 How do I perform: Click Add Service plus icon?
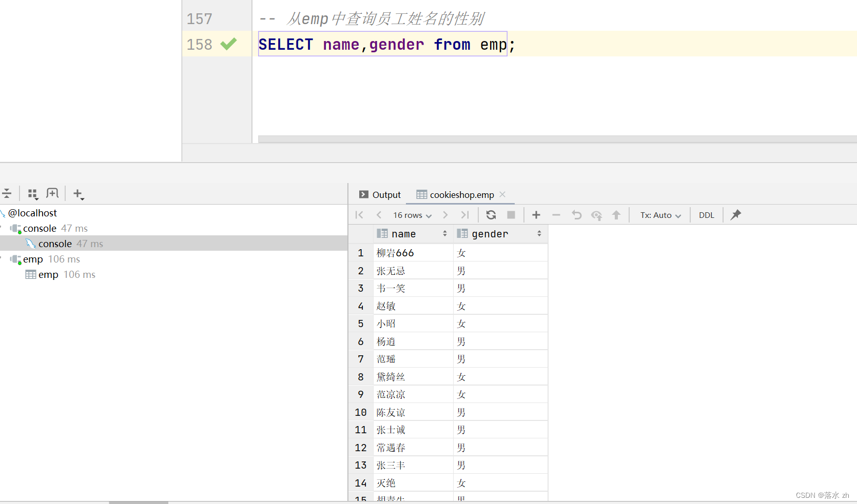(x=78, y=194)
